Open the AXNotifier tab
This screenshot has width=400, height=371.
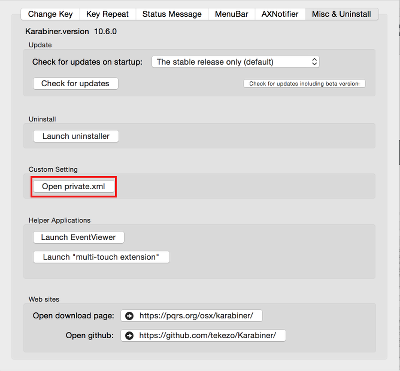point(280,14)
